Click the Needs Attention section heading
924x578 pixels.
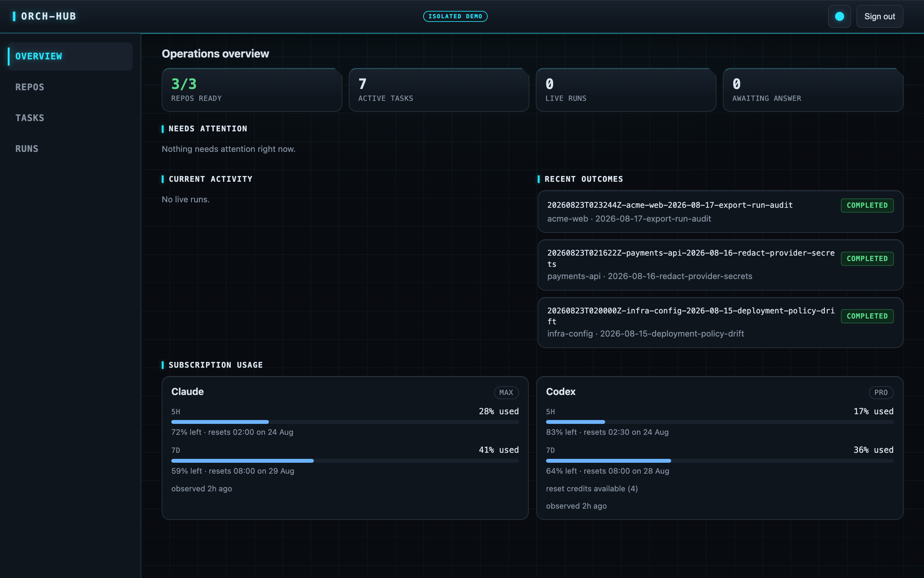point(208,129)
